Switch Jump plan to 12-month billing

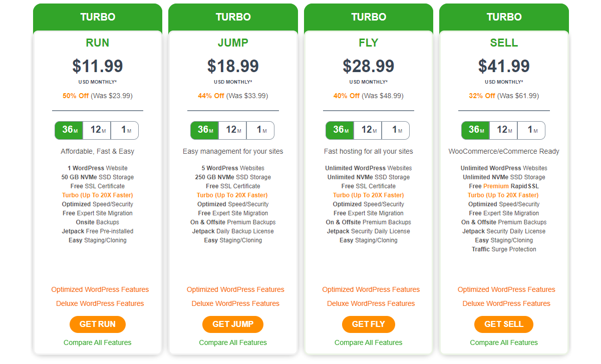tap(232, 130)
